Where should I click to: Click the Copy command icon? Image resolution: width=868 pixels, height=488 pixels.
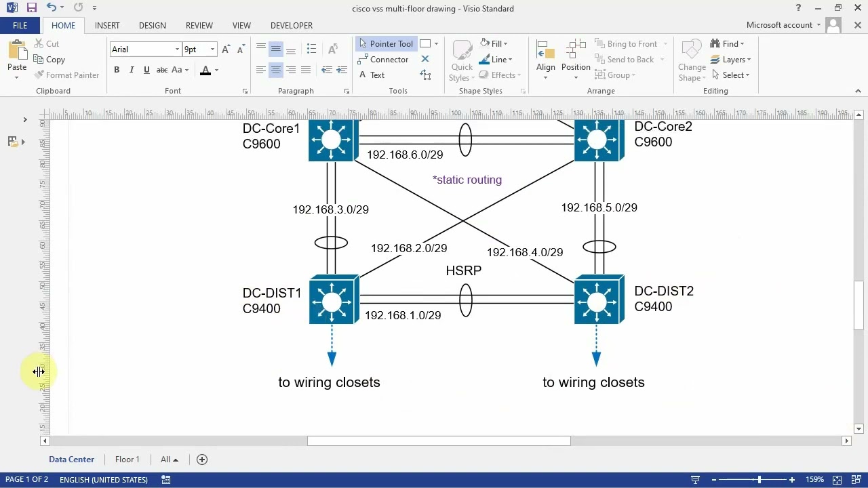pos(39,60)
